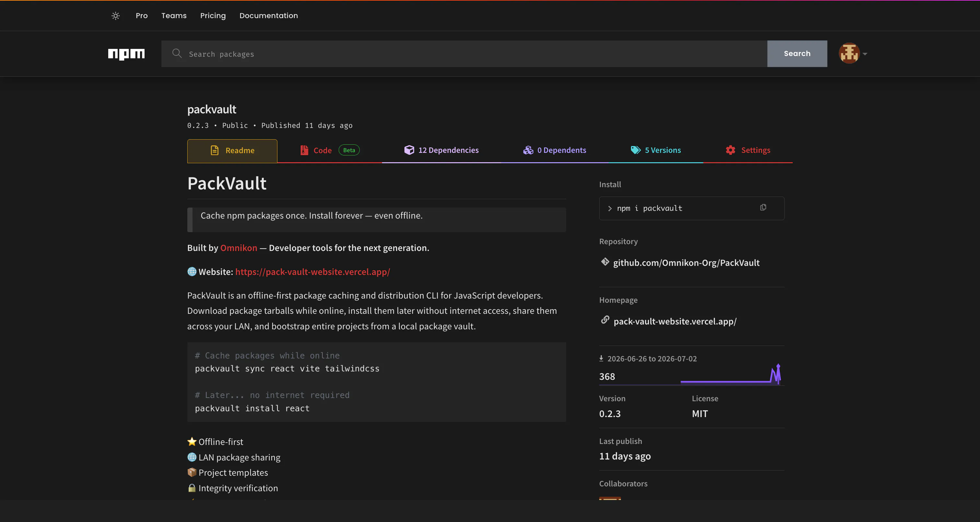The image size is (980, 522).
Task: Open the Settings tab
Action: [748, 151]
